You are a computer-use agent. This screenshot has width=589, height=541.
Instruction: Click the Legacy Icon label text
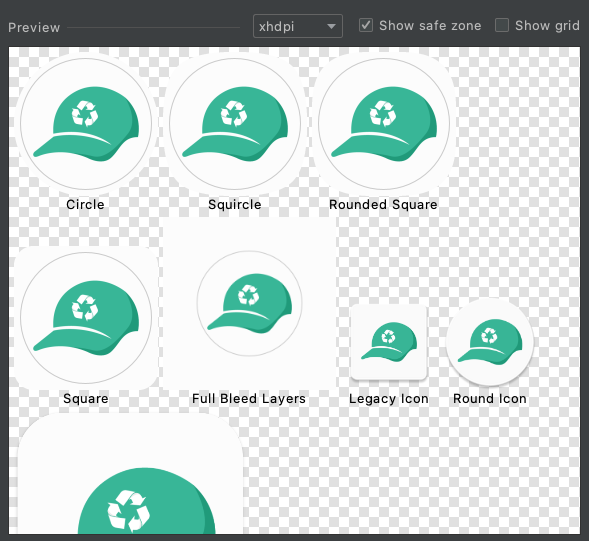(389, 399)
